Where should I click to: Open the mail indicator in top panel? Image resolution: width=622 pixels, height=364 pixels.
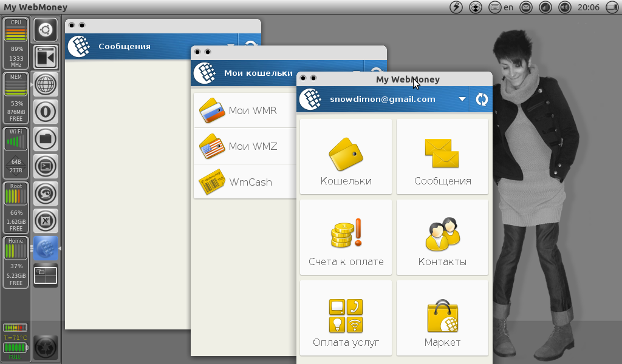click(x=526, y=7)
